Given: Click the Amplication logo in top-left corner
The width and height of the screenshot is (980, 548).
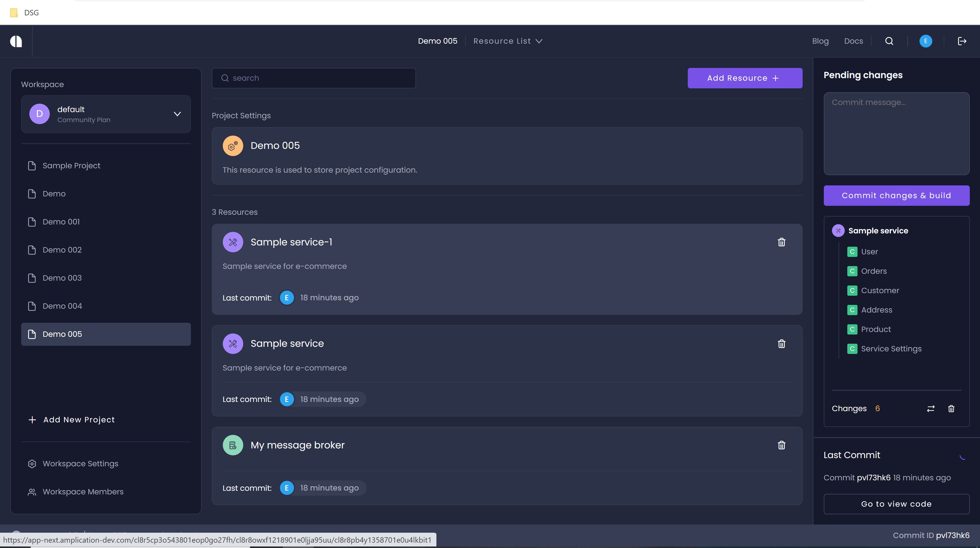Looking at the screenshot, I should (x=16, y=41).
